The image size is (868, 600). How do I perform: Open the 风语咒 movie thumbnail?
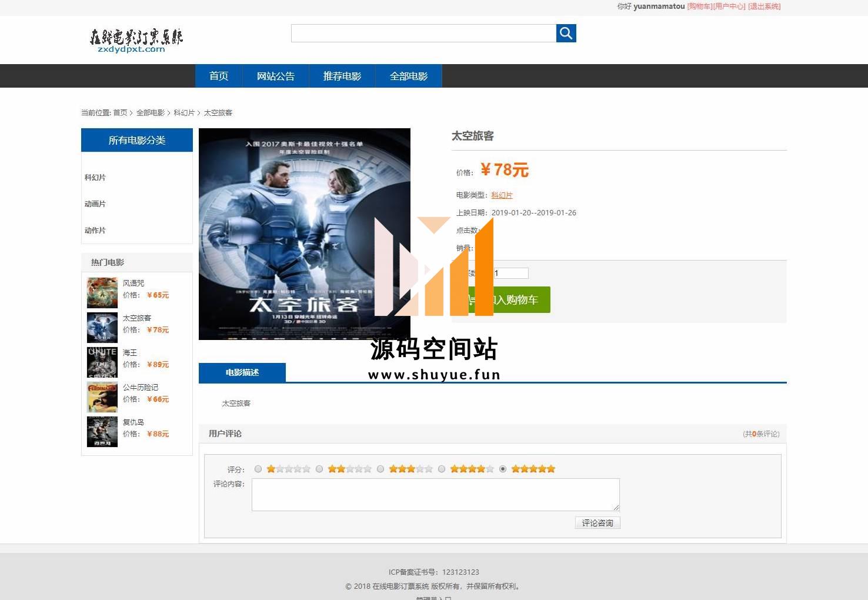[102, 293]
